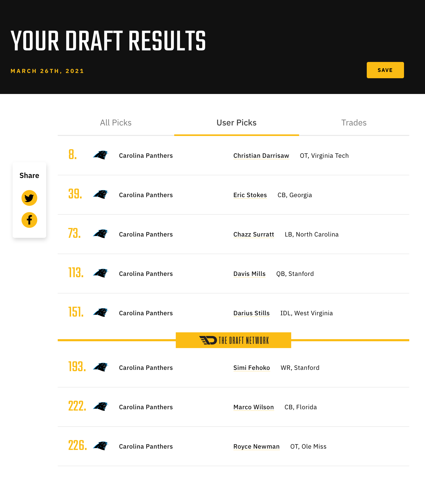Open Darius Stills profile link
The image size is (425, 504).
coord(252,313)
